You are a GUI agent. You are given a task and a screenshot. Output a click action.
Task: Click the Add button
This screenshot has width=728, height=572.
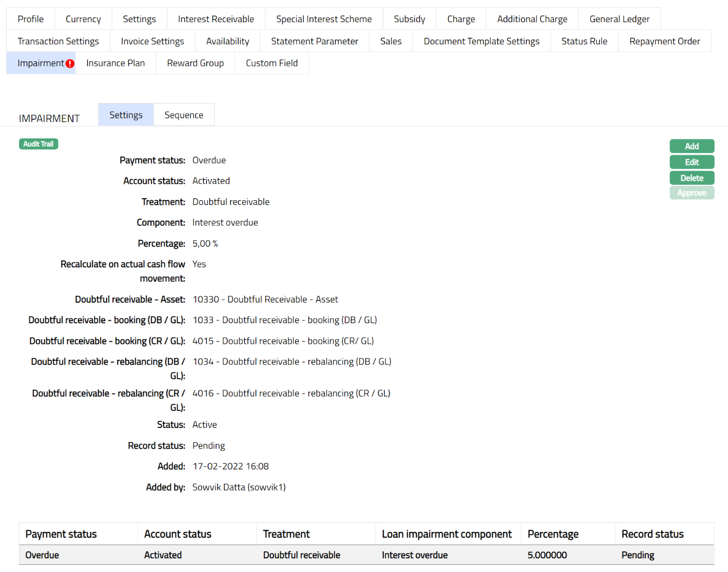692,146
